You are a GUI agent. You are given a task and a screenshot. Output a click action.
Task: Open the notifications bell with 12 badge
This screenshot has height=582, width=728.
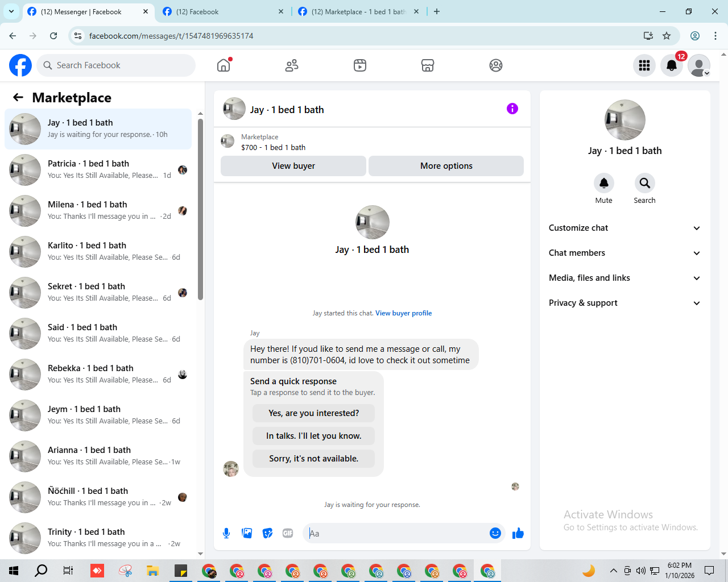pyautogui.click(x=672, y=65)
